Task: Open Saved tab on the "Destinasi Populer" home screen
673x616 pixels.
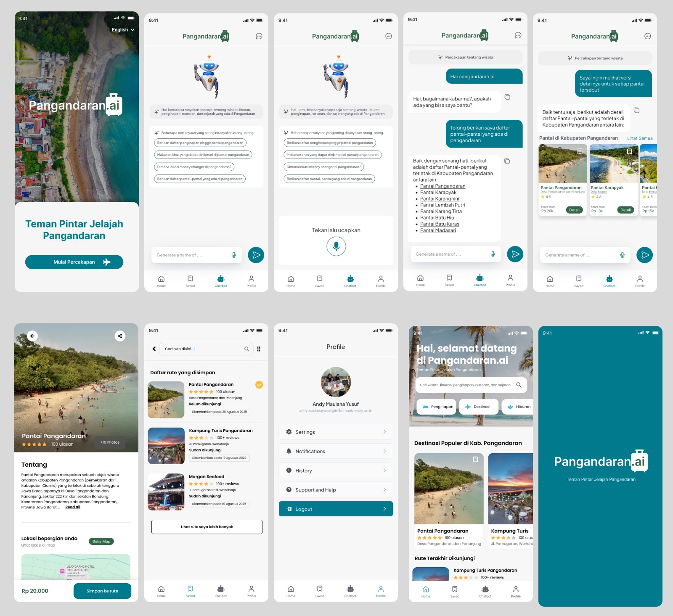Action: tap(455, 592)
